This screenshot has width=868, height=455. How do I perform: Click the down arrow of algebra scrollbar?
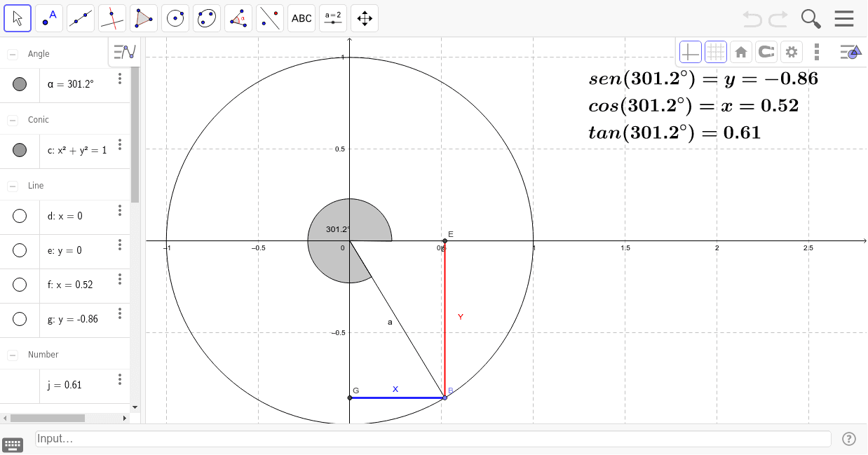[135, 407]
